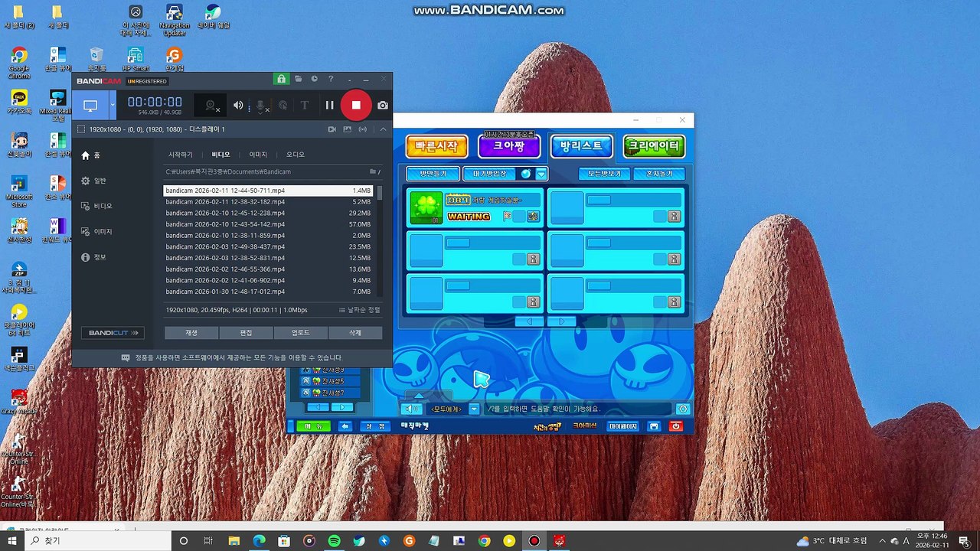Toggle speaker sound recording in Bandicam
This screenshot has height=551, width=980.
[238, 106]
